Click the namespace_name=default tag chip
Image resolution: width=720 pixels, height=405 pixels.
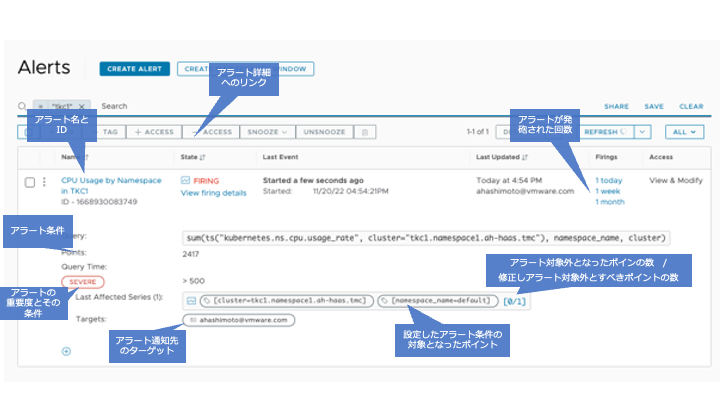(438, 301)
